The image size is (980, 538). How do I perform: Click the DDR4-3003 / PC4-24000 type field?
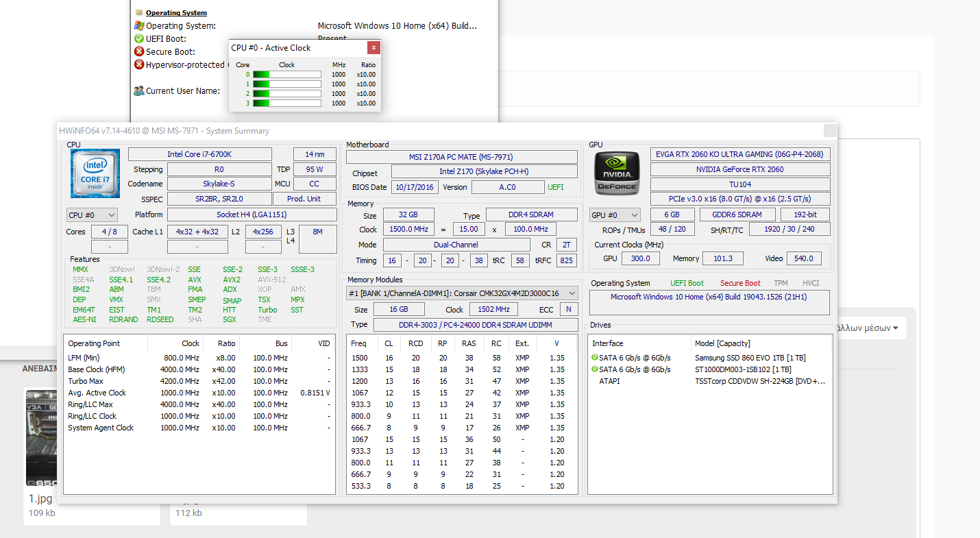(x=476, y=325)
